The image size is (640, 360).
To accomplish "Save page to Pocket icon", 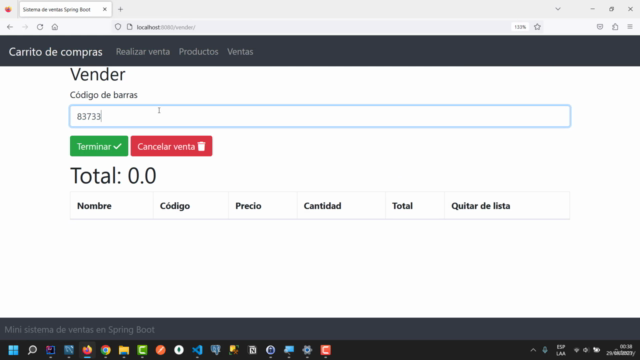I will 600,27.
